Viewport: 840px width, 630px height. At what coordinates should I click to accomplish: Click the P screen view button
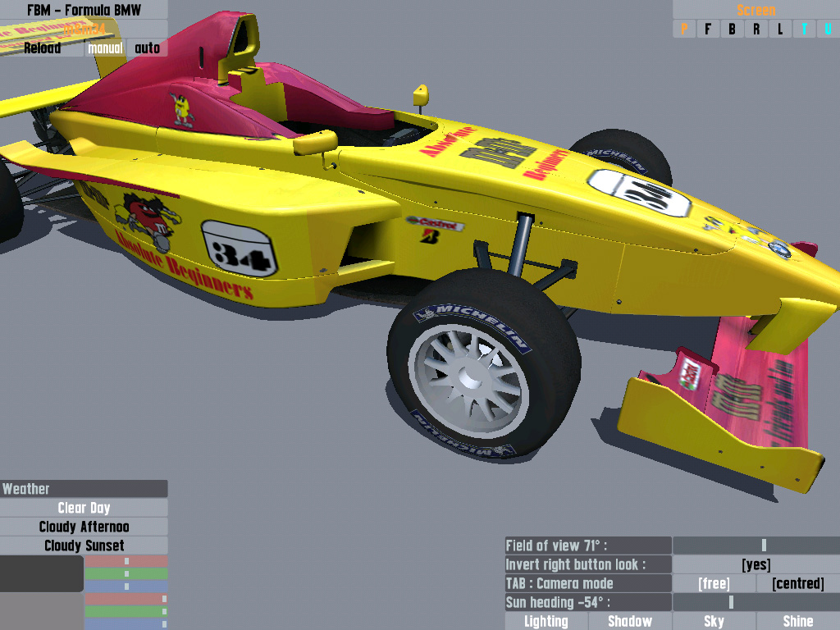(684, 29)
